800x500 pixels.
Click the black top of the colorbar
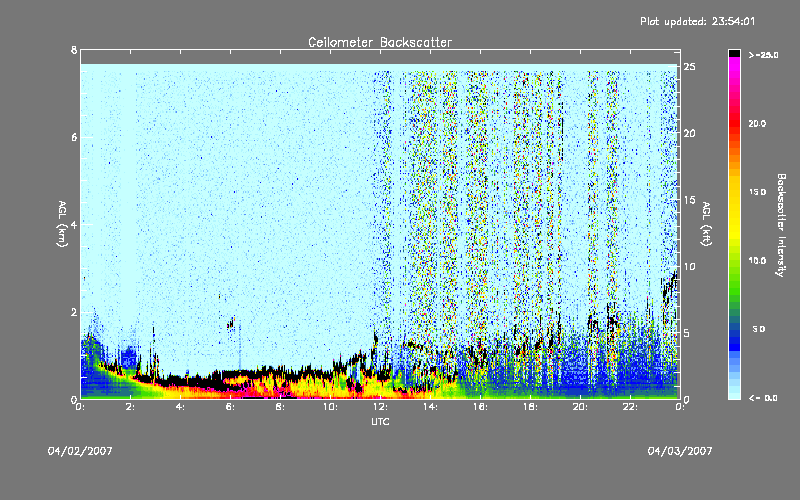click(x=734, y=53)
